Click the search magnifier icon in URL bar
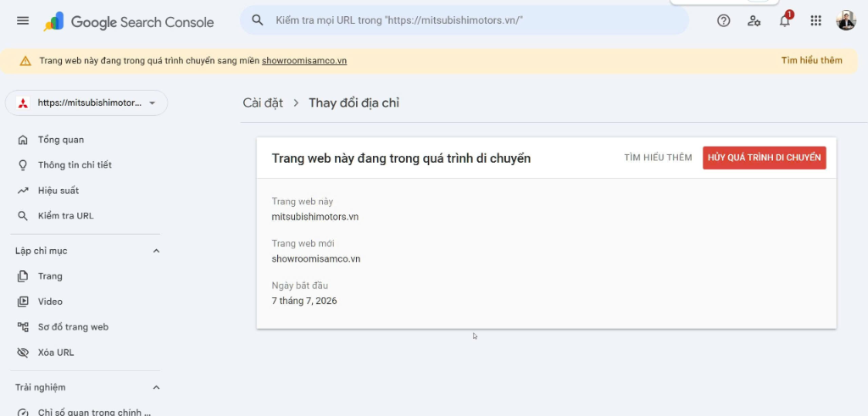868x416 pixels. (258, 20)
